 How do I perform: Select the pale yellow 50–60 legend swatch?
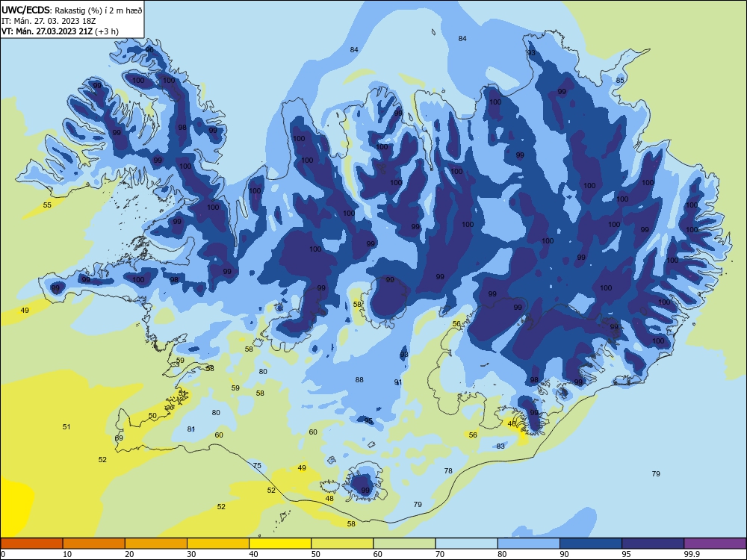343,544
